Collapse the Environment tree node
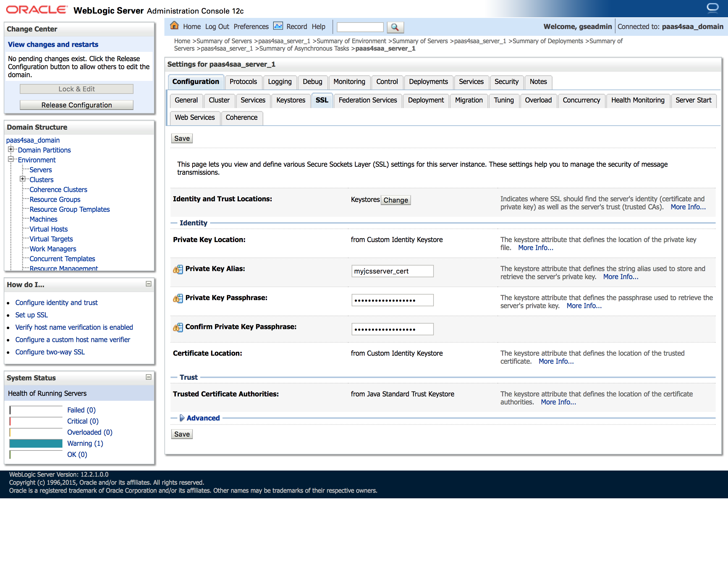 point(11,159)
